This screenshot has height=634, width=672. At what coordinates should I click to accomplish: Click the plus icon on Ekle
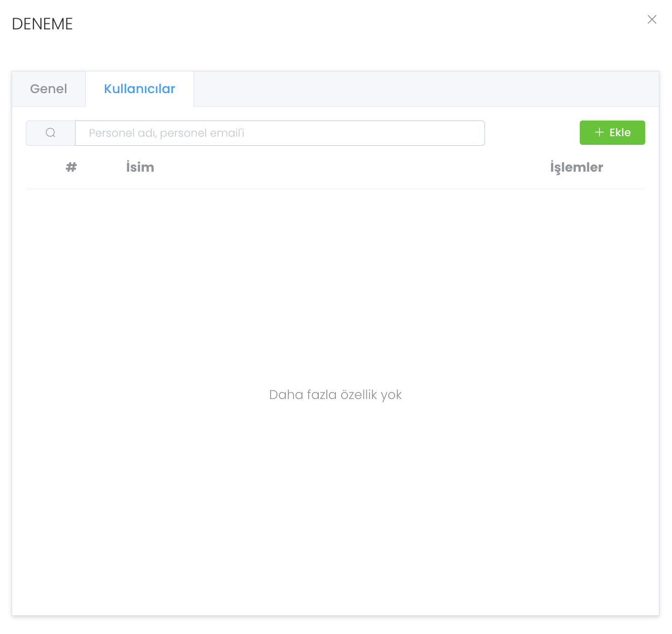click(599, 133)
